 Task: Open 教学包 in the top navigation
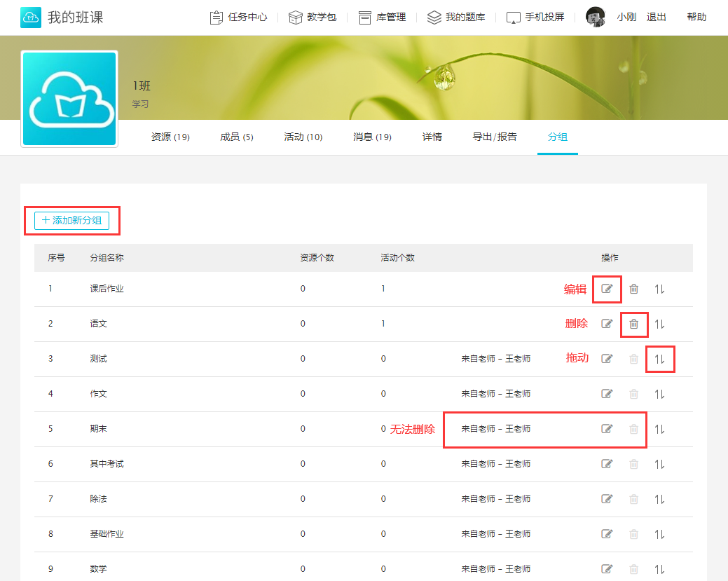point(313,18)
